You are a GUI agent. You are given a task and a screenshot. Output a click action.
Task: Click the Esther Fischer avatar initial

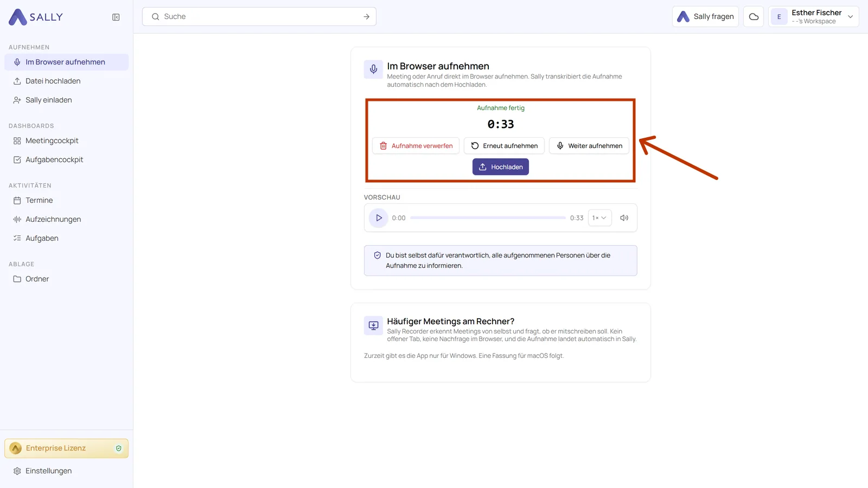click(x=779, y=17)
